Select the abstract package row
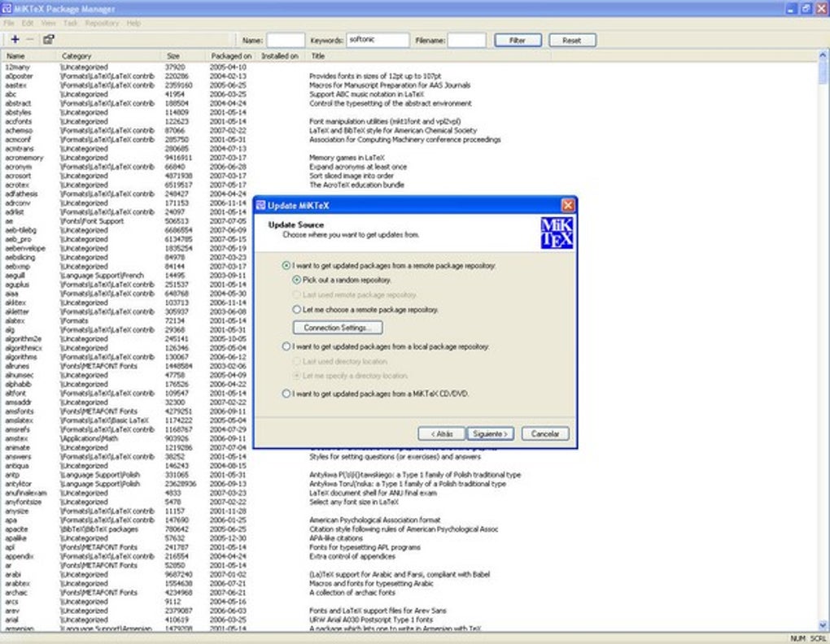Viewport: 830px width, 644px height. click(x=409, y=103)
